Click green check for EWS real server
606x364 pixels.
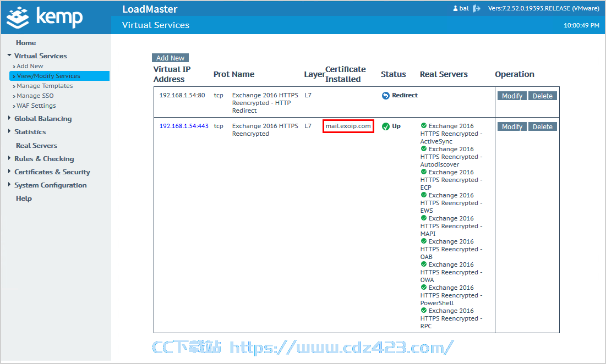click(x=424, y=195)
